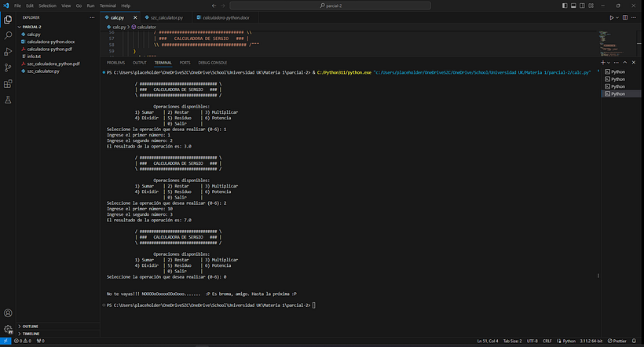Screen dimensions: 644x347
Task: Open the View menu
Action: (66, 5)
